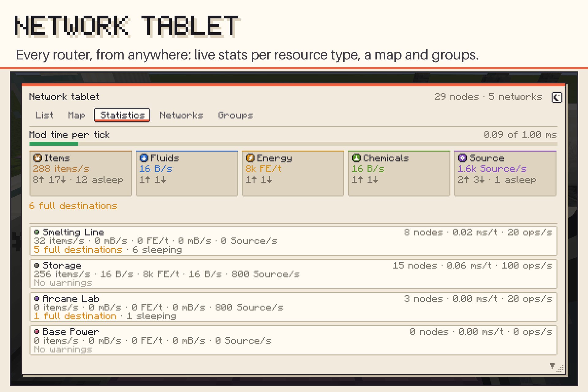588x392 pixels.
Task: Click the Source resource icon
Action: coord(462,158)
